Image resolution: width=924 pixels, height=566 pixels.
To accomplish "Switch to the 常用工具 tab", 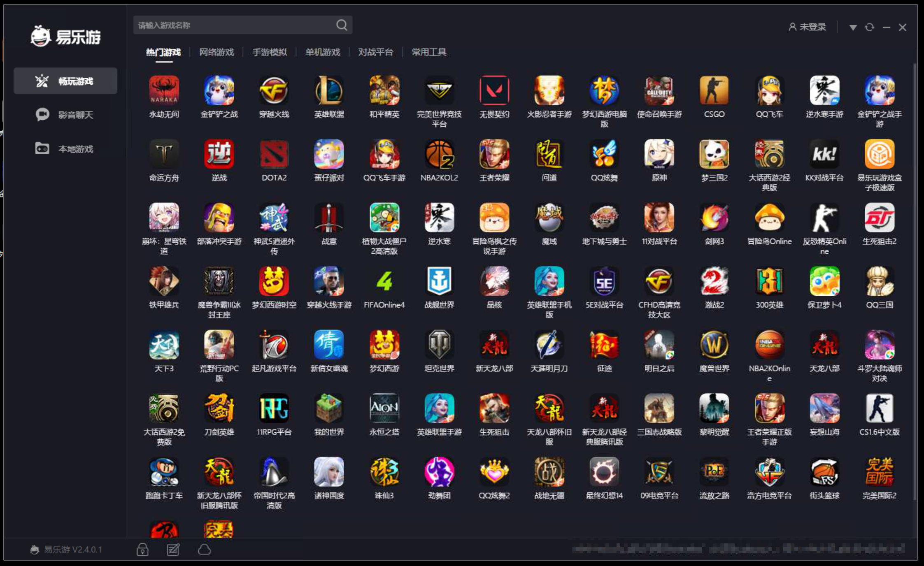I will click(429, 52).
